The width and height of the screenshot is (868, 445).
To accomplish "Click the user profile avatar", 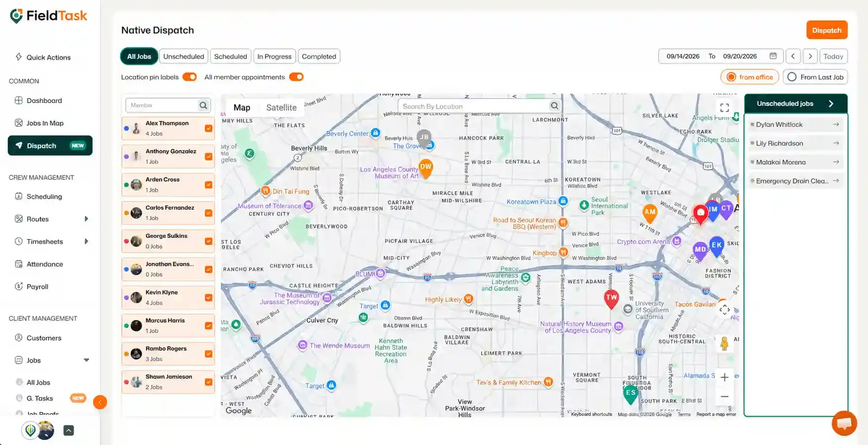I will (x=45, y=430).
